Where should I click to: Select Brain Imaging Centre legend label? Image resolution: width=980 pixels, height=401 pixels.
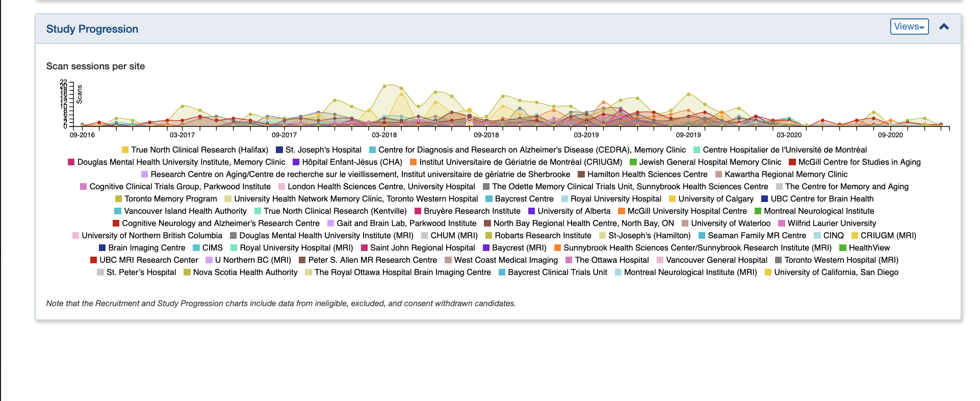pos(146,248)
